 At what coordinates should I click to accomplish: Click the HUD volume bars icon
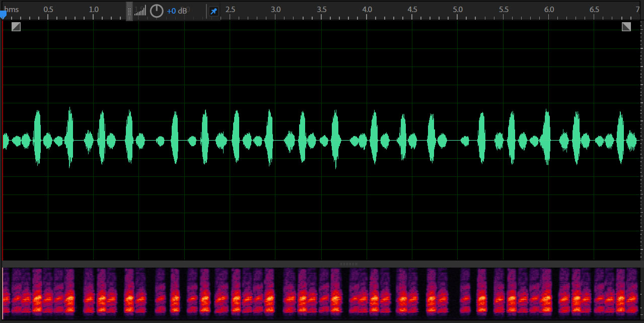[x=140, y=11]
